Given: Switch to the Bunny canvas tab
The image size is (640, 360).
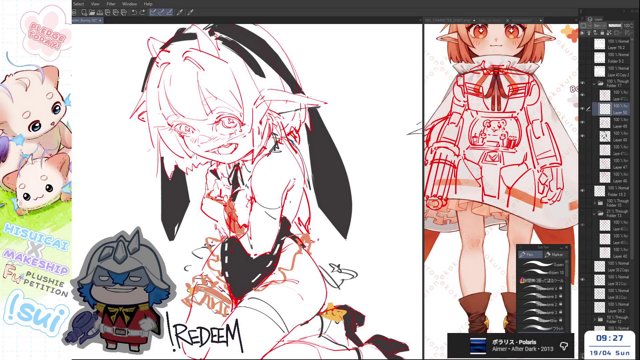Looking at the screenshot, I should (x=87, y=20).
